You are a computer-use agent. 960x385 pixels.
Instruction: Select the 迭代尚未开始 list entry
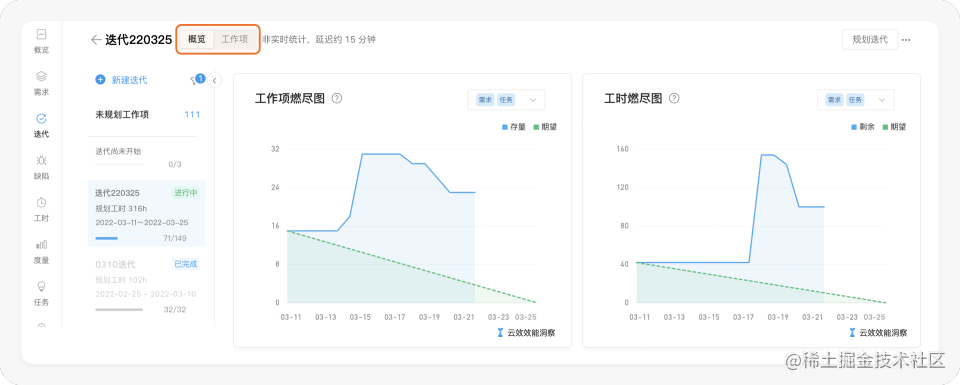coord(147,157)
